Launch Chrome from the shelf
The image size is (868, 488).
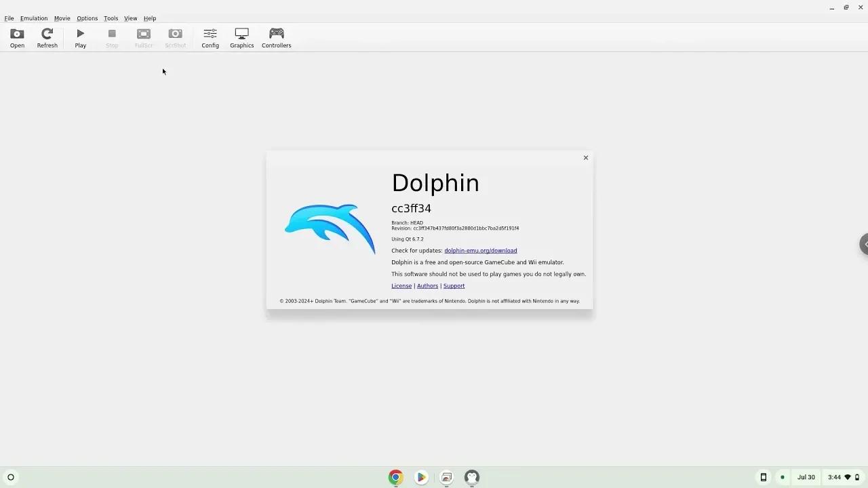pos(395,477)
